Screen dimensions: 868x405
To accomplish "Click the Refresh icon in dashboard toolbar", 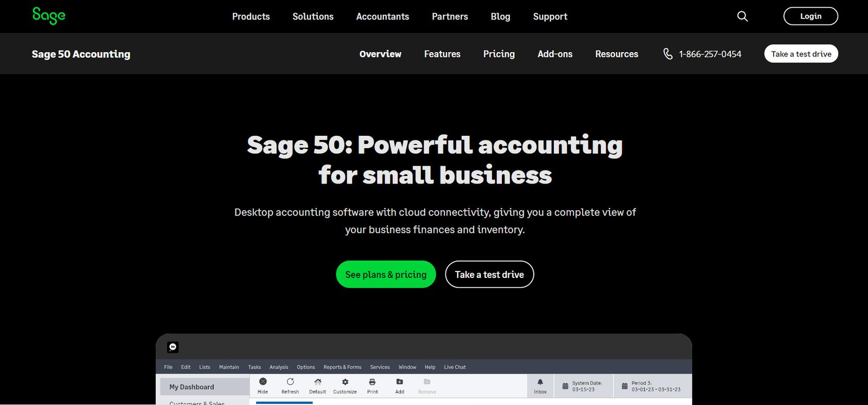I will tap(290, 382).
